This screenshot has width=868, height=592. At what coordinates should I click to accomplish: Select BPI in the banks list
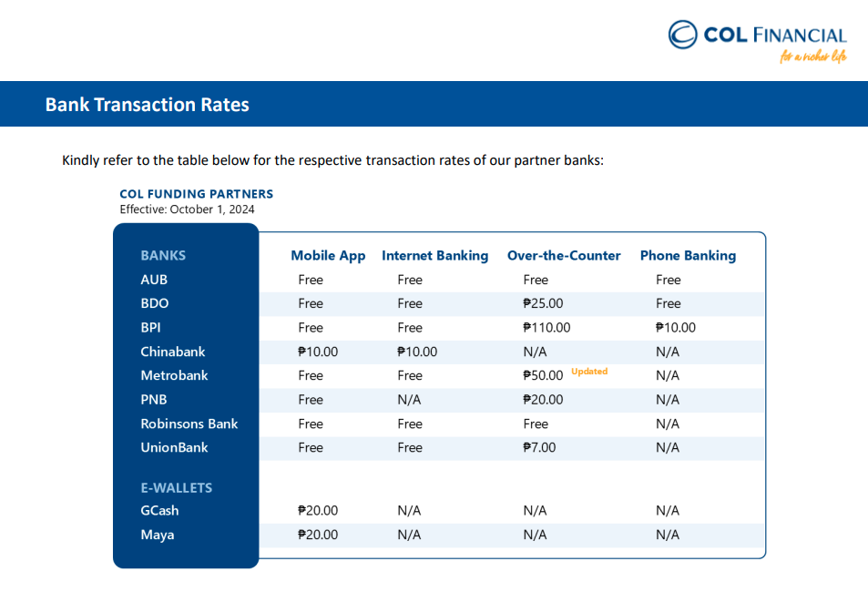(151, 327)
